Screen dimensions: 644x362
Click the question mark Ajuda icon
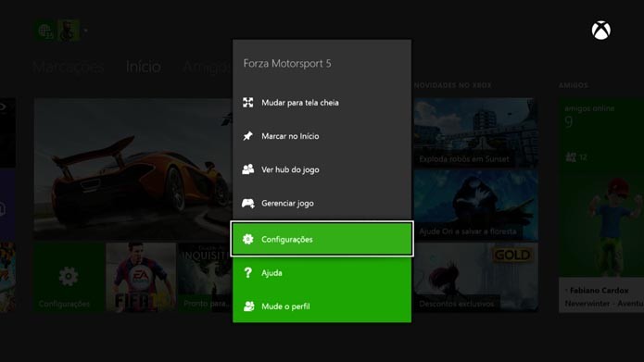(x=247, y=272)
